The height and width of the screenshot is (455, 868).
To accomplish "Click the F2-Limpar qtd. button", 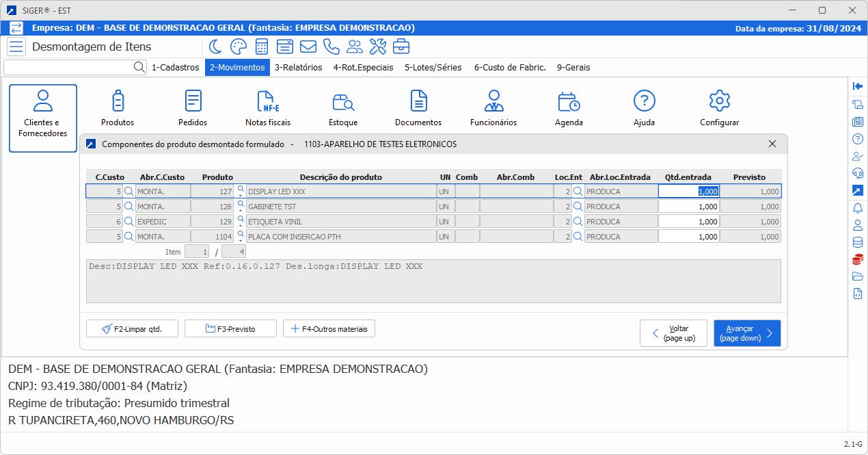I will (x=133, y=329).
